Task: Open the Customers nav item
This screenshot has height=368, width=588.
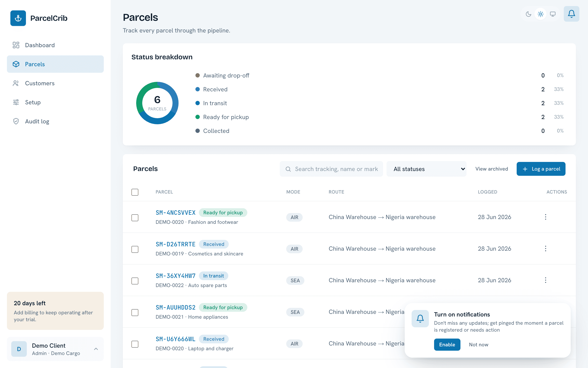Action: [x=55, y=83]
